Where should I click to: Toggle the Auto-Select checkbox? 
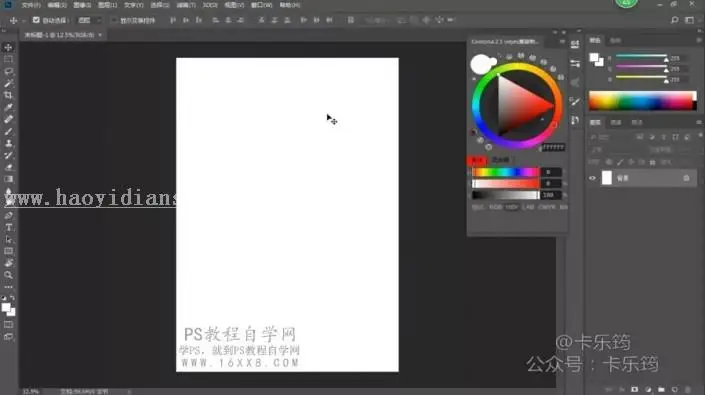click(36, 20)
